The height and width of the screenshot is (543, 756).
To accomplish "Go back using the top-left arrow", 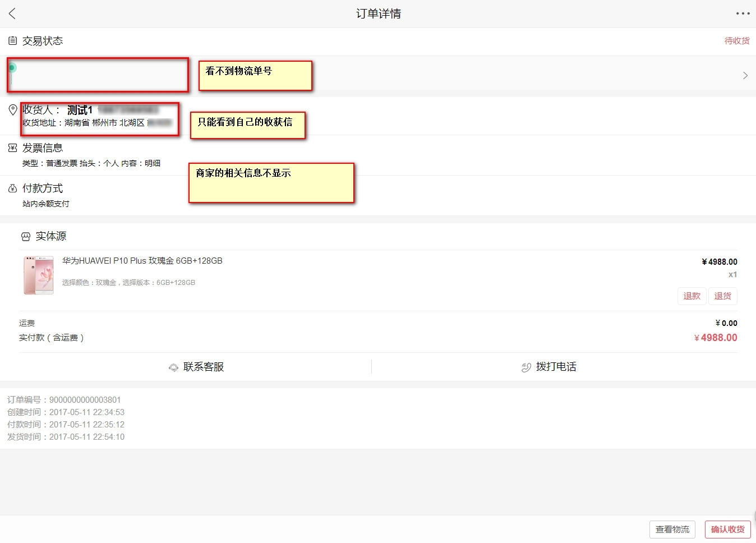I will point(12,13).
